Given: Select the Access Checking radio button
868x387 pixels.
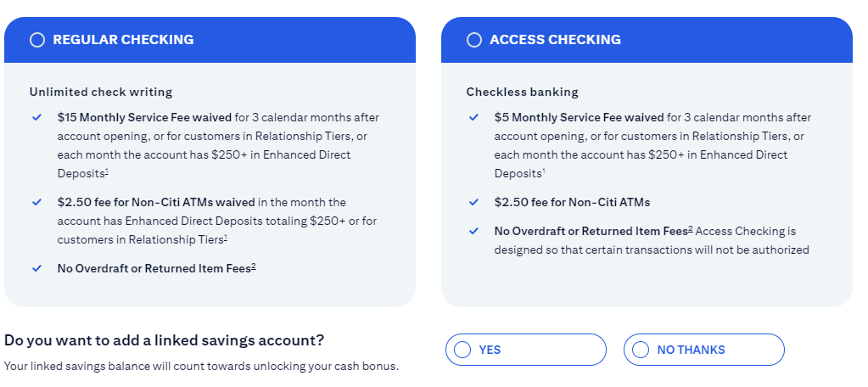Looking at the screenshot, I should (x=474, y=40).
